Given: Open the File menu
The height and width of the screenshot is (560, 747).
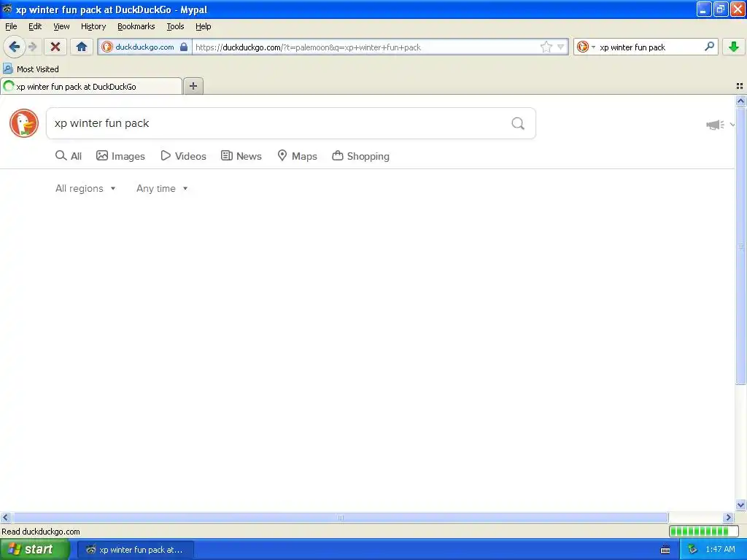Looking at the screenshot, I should (x=11, y=26).
